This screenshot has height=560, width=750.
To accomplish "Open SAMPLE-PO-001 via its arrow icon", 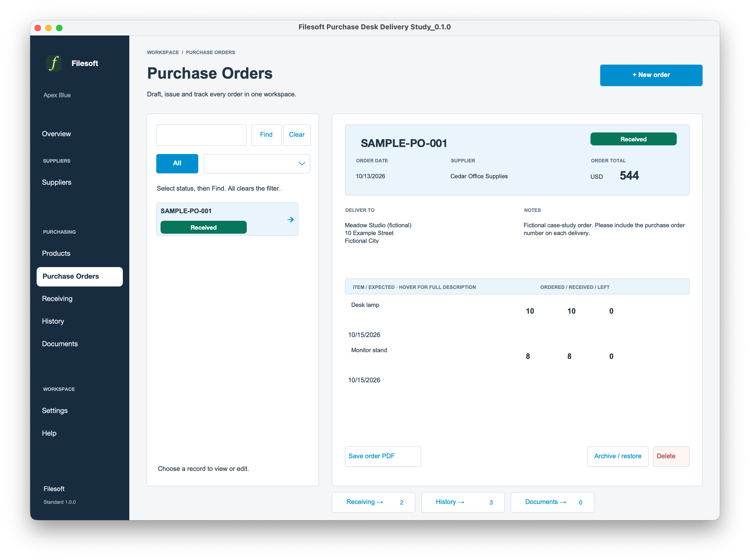I will (x=291, y=220).
